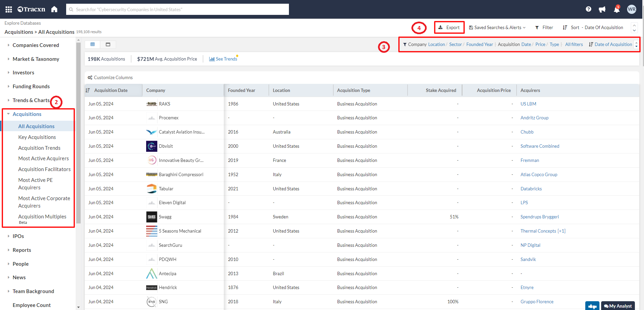Screen dimensions: 644x310
Task: Filter by Sector link
Action: 455,44
